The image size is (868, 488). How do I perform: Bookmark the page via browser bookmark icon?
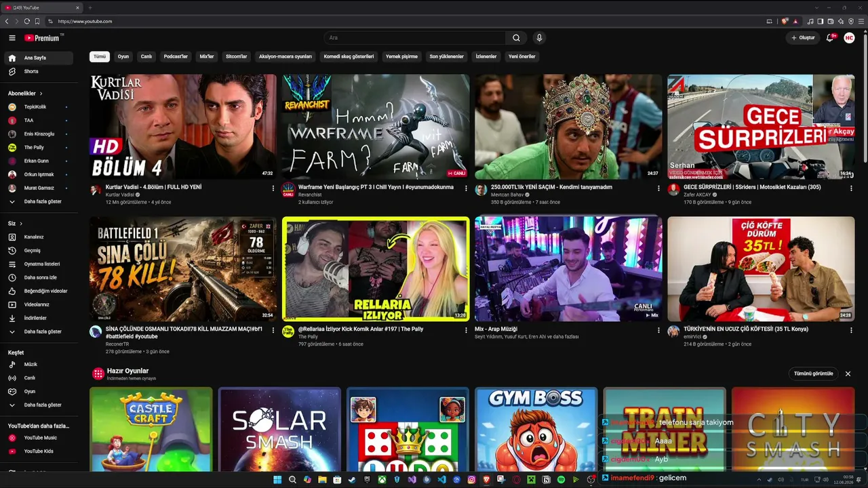pos(37,21)
